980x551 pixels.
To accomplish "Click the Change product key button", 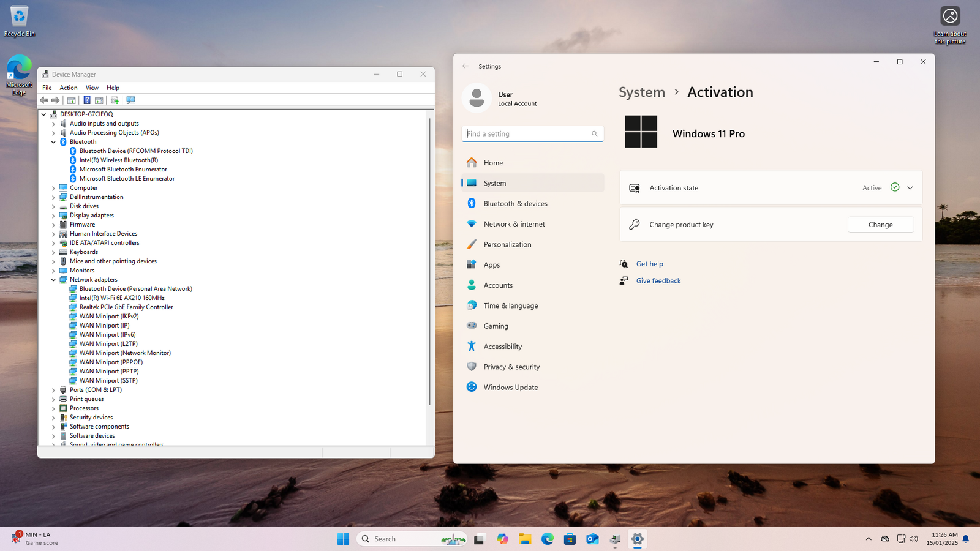I will tap(880, 225).
